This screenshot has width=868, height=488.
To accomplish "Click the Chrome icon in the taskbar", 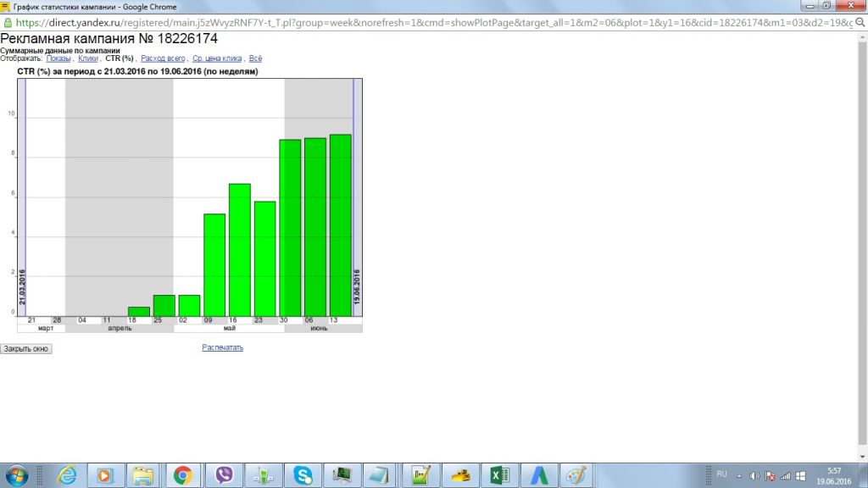I will [x=183, y=475].
